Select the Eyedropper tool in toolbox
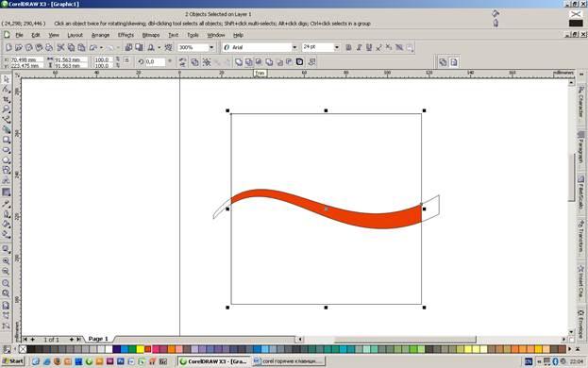The image size is (588, 368). (6, 204)
